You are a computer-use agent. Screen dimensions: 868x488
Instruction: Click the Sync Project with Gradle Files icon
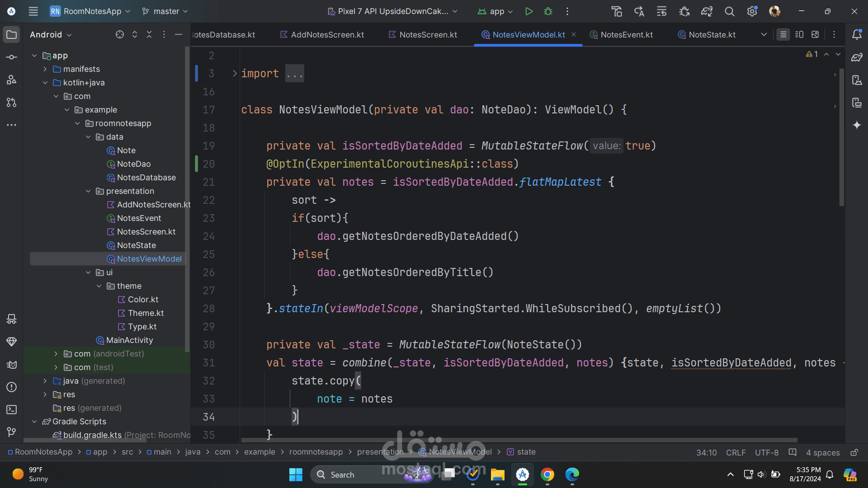pyautogui.click(x=707, y=11)
